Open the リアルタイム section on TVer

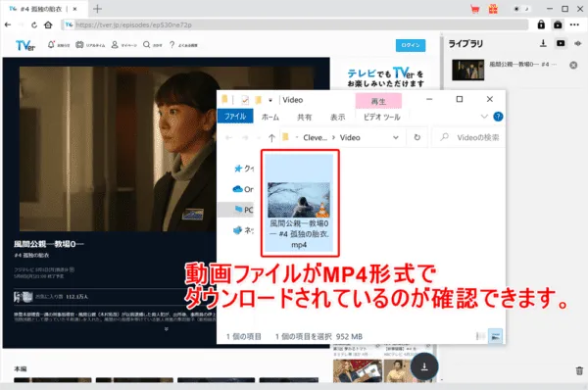click(x=90, y=45)
